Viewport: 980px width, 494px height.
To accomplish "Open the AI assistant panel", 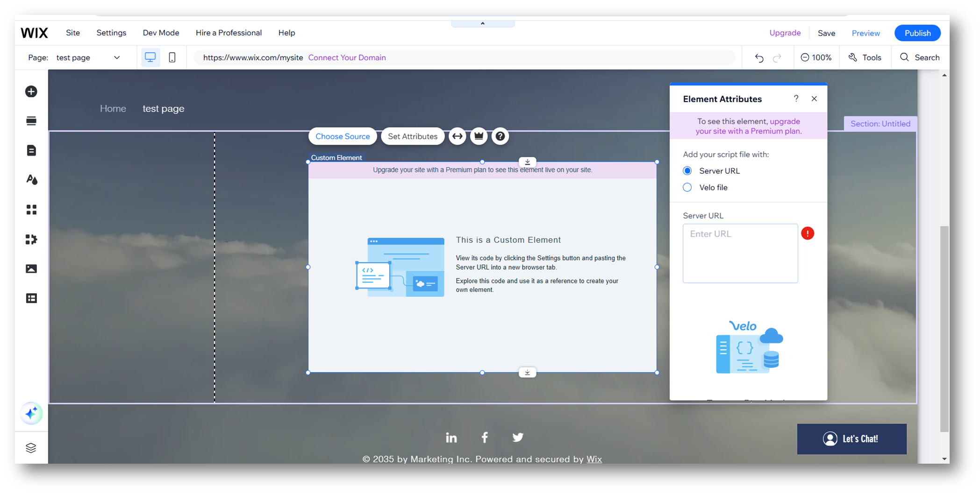I will 31,414.
